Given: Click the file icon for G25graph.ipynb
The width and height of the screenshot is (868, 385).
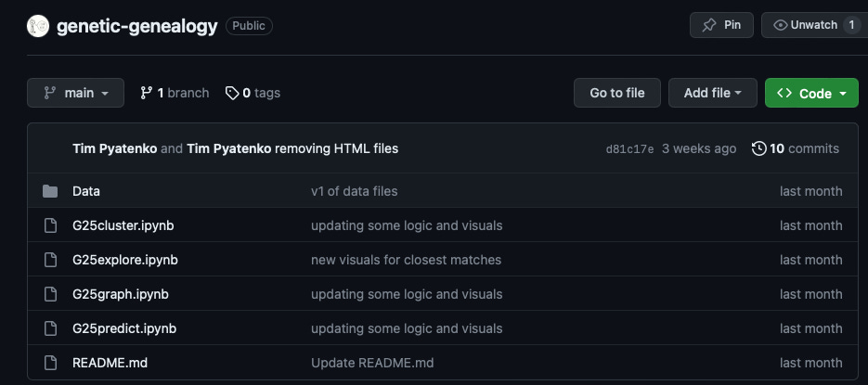Looking at the screenshot, I should (x=50, y=294).
